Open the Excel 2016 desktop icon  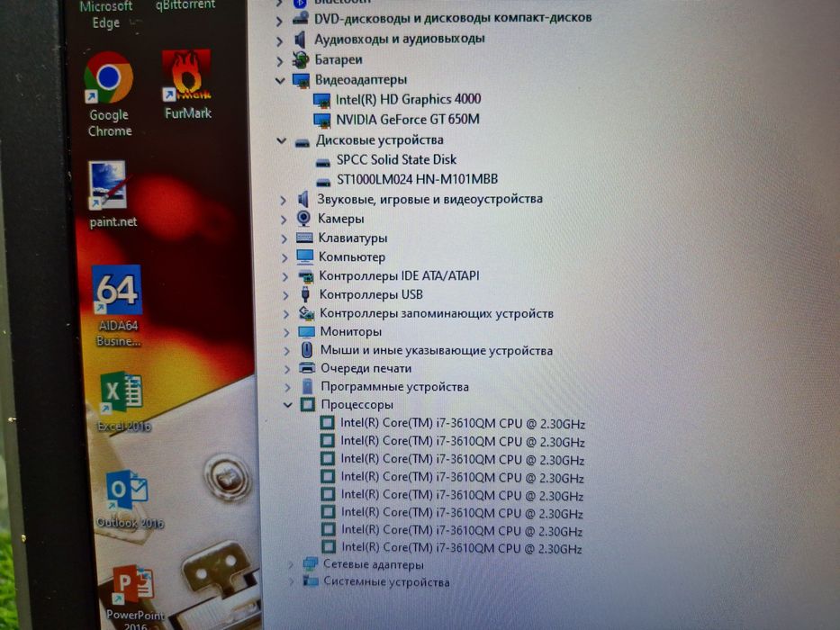(122, 401)
